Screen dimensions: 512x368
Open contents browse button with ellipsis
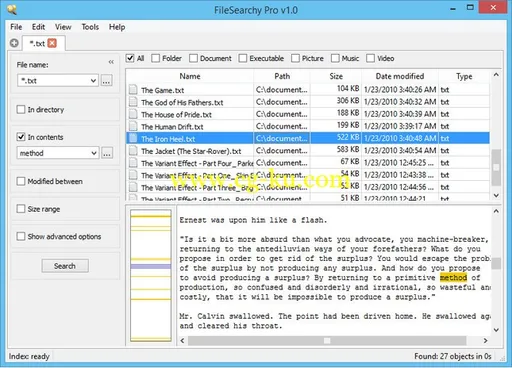pyautogui.click(x=107, y=153)
